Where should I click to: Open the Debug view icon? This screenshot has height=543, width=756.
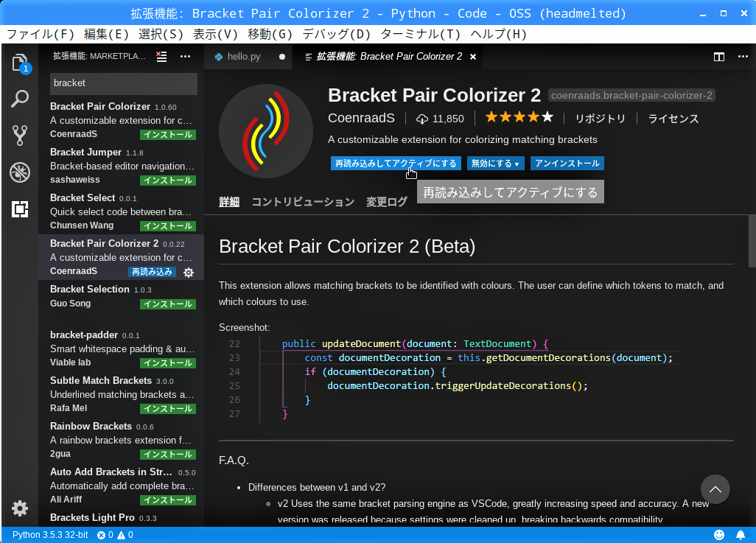click(x=20, y=172)
